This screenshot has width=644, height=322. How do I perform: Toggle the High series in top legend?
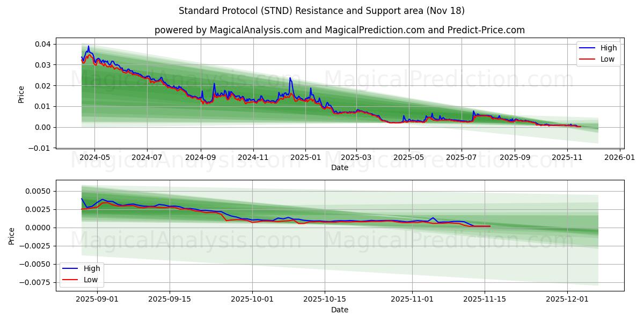(x=608, y=48)
